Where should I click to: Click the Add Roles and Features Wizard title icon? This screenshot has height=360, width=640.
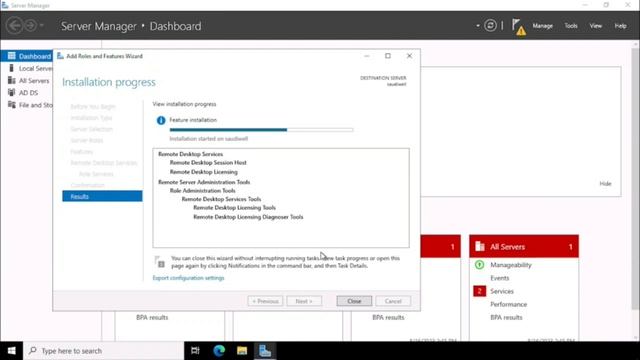point(60,56)
